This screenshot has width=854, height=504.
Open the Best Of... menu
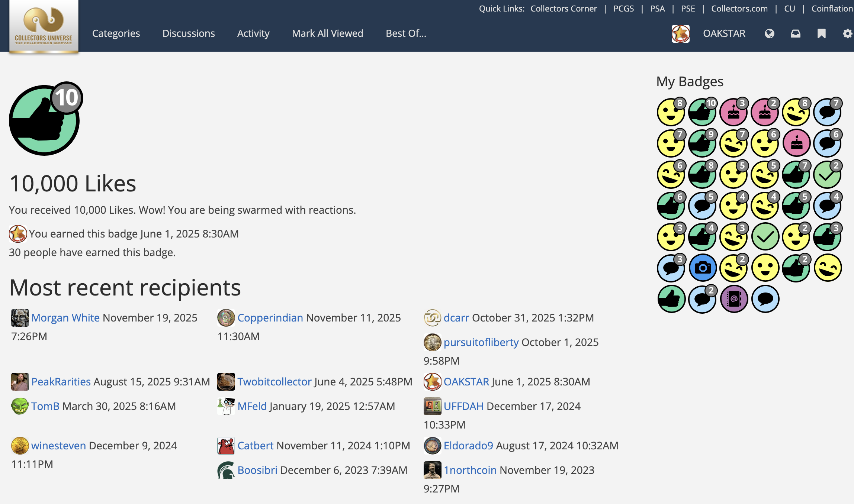pyautogui.click(x=406, y=33)
